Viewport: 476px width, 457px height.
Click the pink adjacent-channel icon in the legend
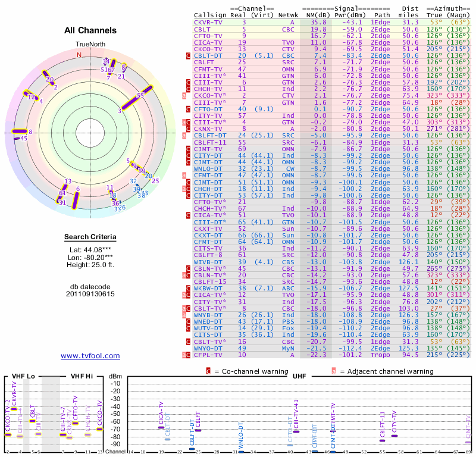[x=333, y=371]
